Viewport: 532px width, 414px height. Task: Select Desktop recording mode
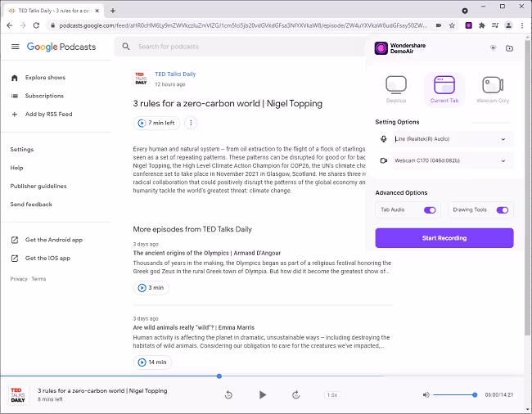click(396, 89)
